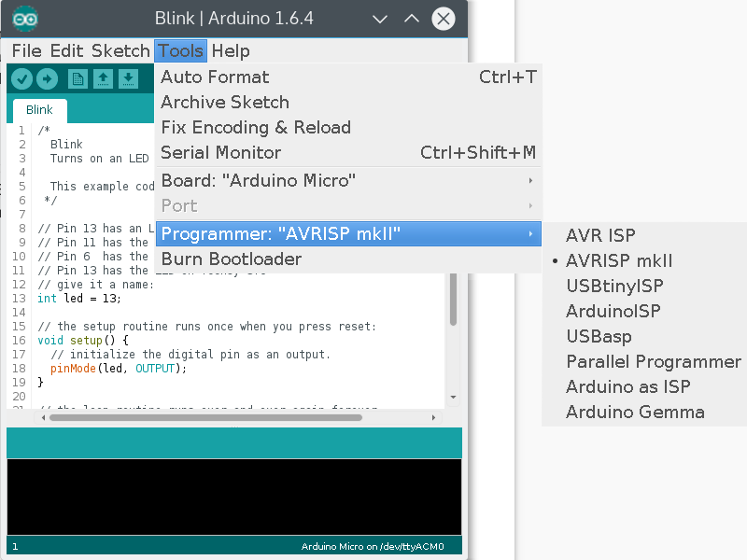
Task: Click the vertical editor scrollbar thumb
Action: 453,299
